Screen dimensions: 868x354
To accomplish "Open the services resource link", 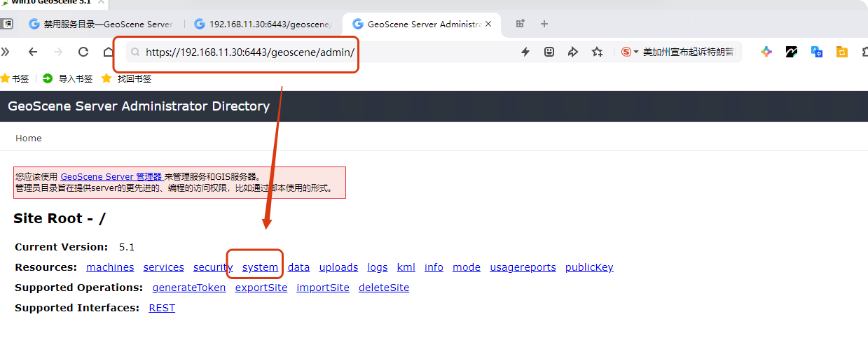I will point(164,267).
